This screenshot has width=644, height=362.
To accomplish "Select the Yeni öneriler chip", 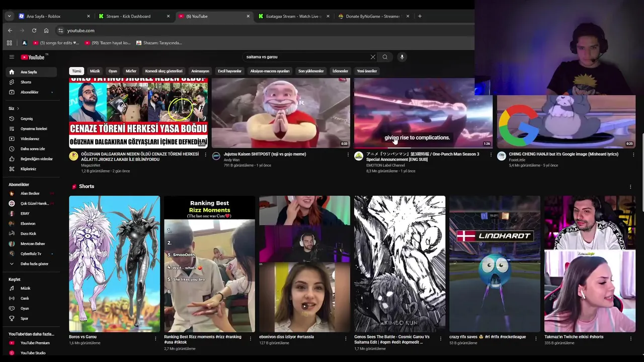I will tap(367, 71).
